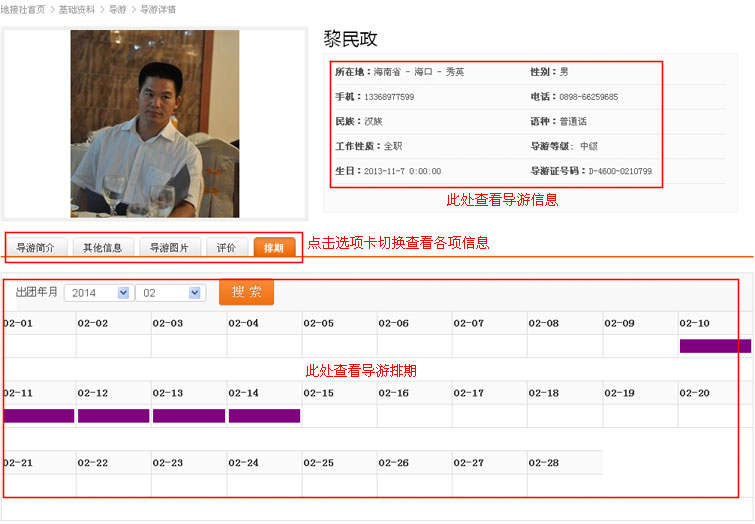Expand the year dropdown showing 2014
Screen dimensions: 755x524
point(98,293)
